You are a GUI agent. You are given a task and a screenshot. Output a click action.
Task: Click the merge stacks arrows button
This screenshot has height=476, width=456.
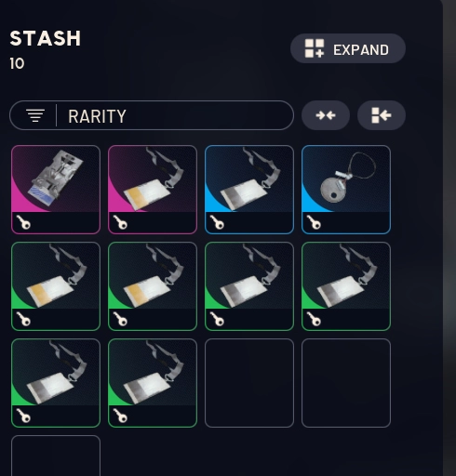(326, 115)
